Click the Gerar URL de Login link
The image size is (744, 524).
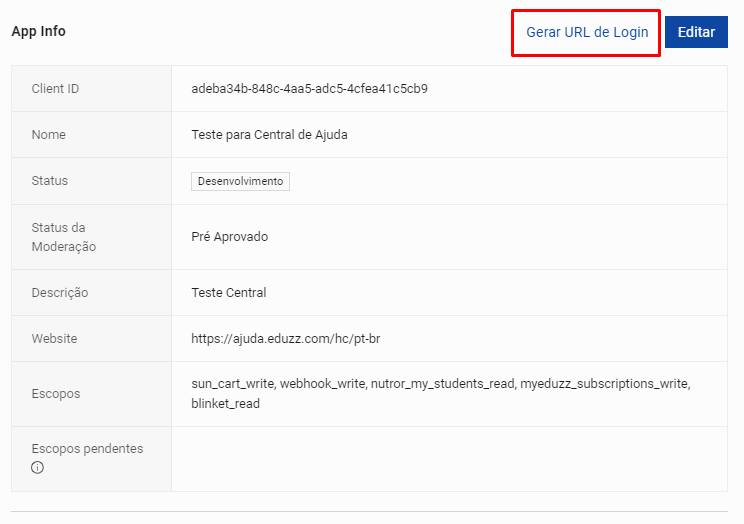coord(587,32)
